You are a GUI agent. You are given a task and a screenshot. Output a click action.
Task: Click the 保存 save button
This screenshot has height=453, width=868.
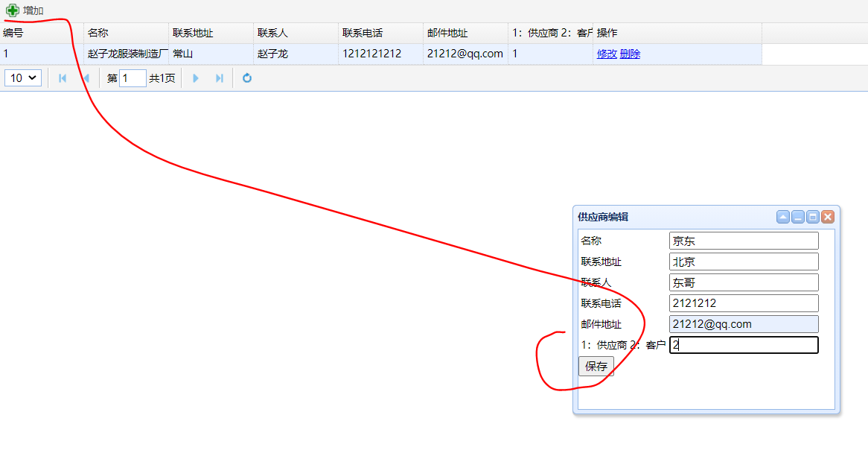[x=596, y=366]
